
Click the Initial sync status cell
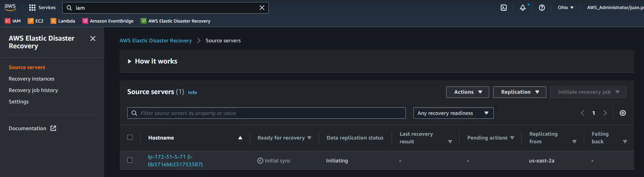coord(274,161)
